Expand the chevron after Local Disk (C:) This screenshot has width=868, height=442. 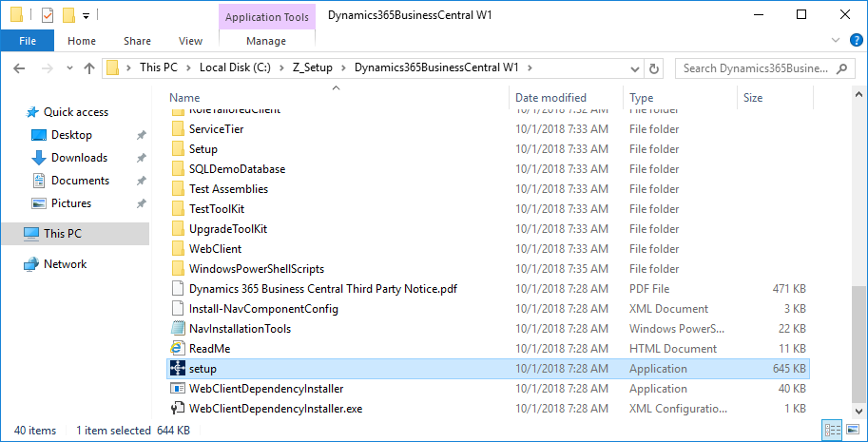281,68
